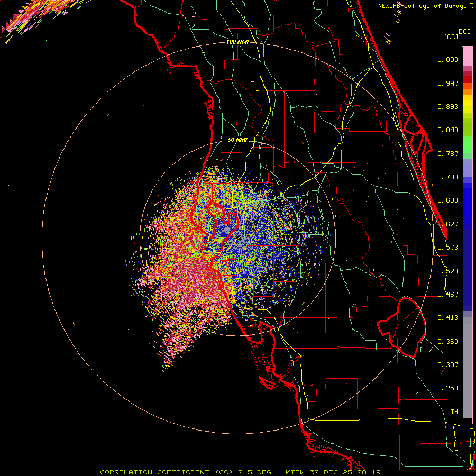Select the 1.000 legend value

(x=448, y=59)
